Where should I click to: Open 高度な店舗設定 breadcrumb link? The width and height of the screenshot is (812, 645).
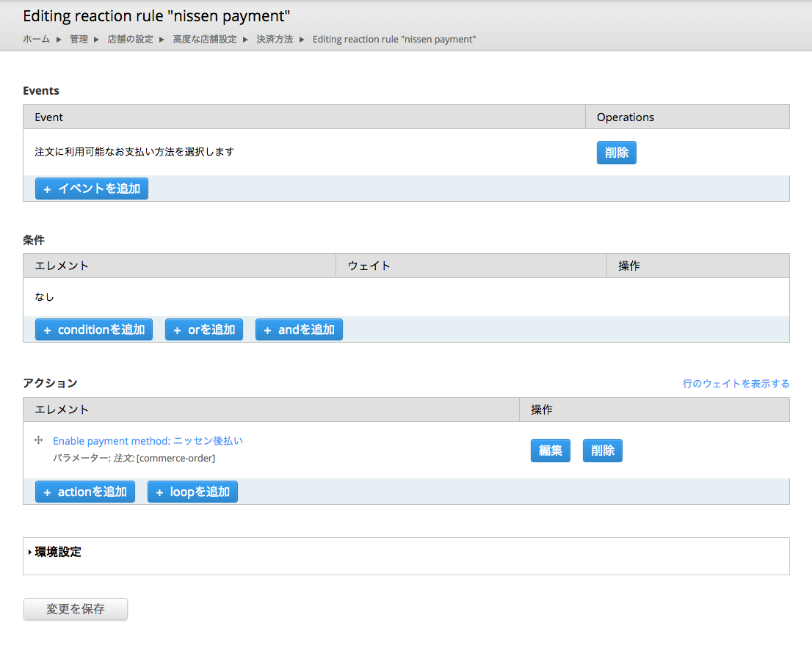205,39
